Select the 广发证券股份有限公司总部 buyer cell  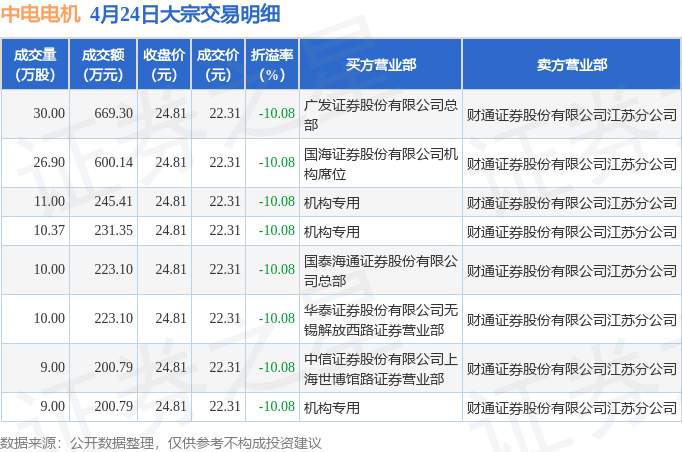click(381, 114)
